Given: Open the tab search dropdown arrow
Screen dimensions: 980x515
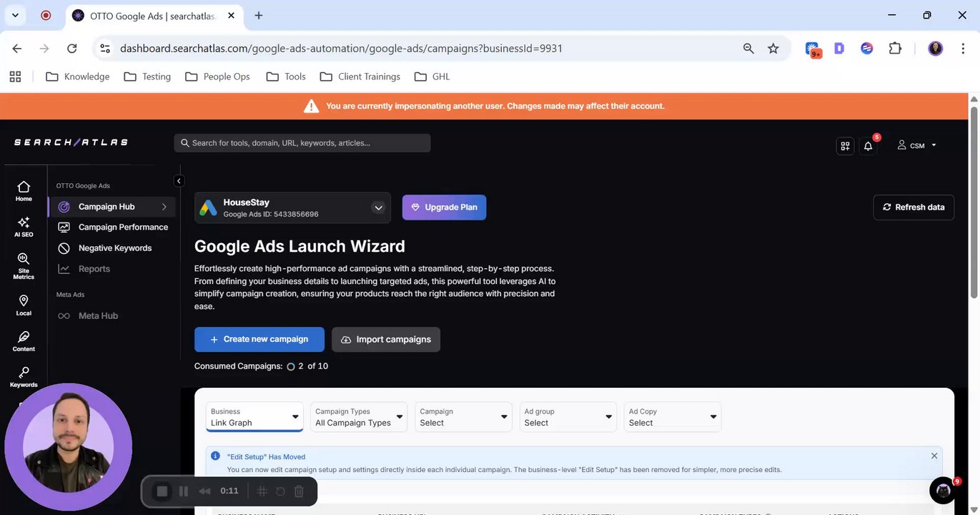Looking at the screenshot, I should [15, 15].
